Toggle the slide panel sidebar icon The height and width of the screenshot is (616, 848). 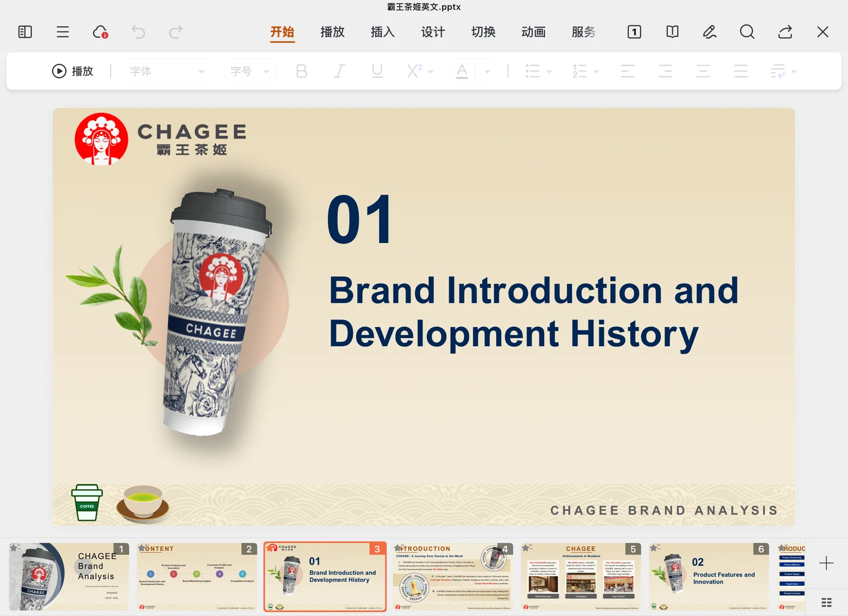(25, 32)
